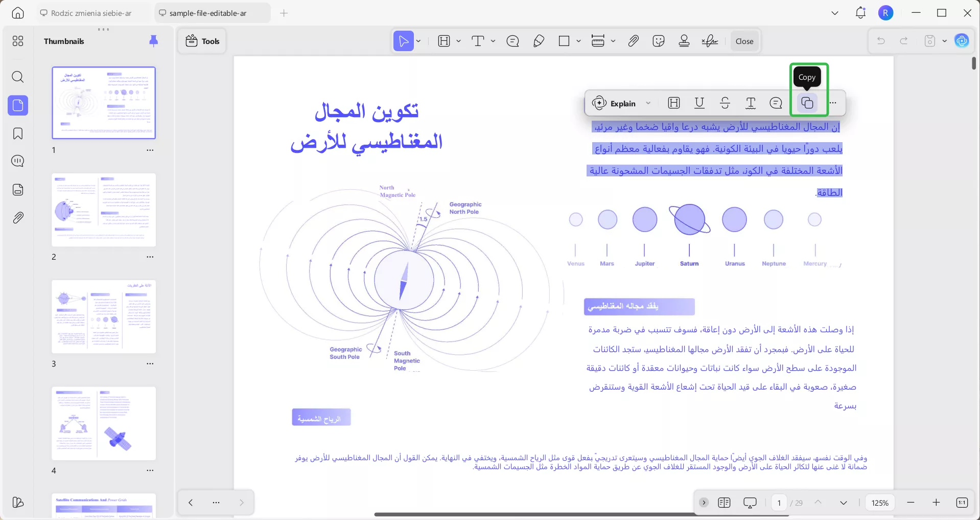Attach a file with the paperclip icon
Viewport: 980px width, 520px height.
tap(633, 41)
